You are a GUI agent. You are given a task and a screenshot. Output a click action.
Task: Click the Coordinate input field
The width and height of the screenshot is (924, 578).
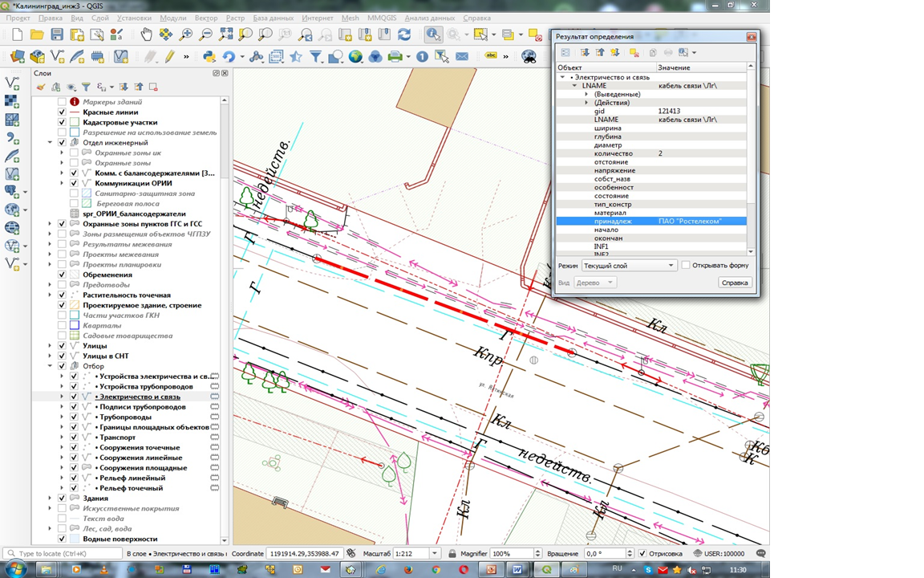(305, 554)
